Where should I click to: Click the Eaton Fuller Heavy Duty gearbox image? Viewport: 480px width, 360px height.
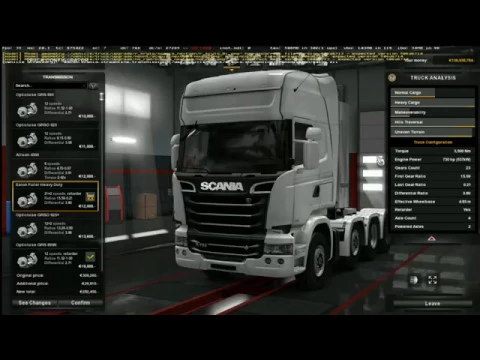[x=27, y=200]
